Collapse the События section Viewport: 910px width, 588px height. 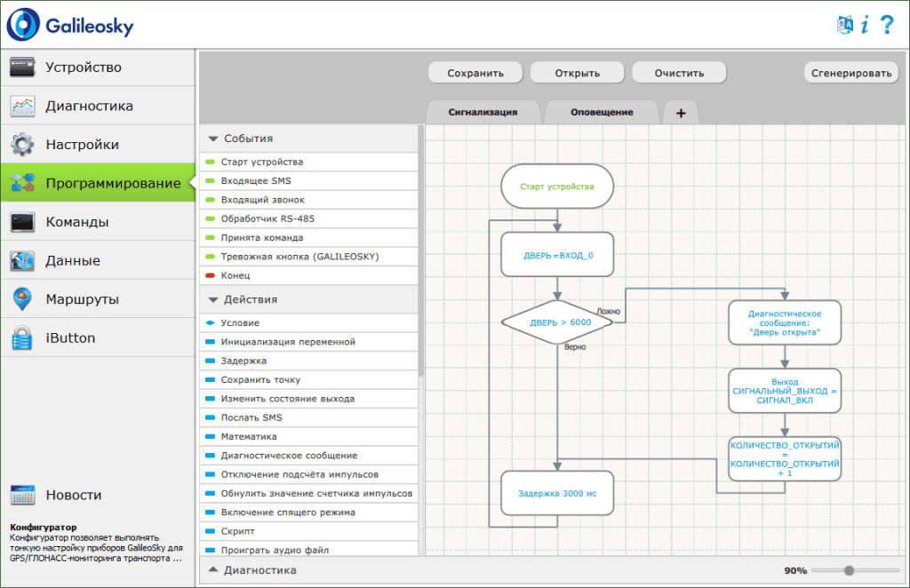pyautogui.click(x=213, y=139)
